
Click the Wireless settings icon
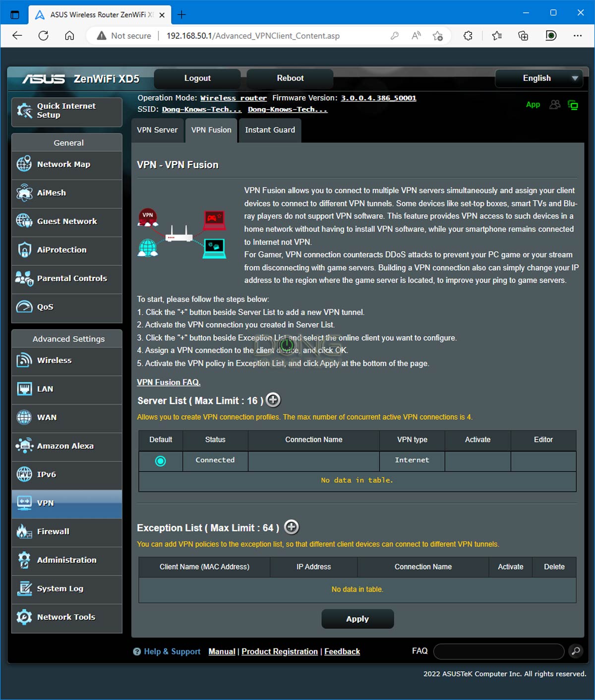point(24,360)
